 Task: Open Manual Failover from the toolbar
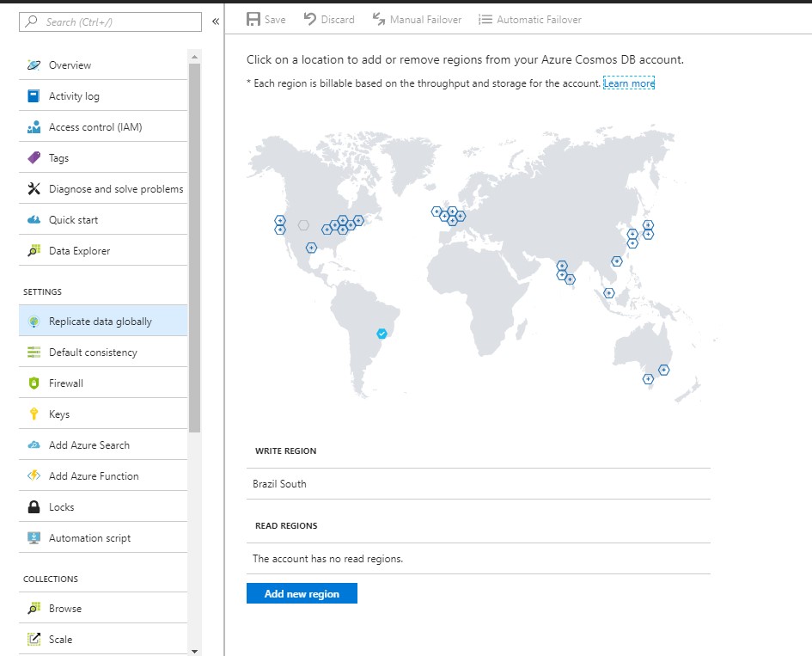417,20
